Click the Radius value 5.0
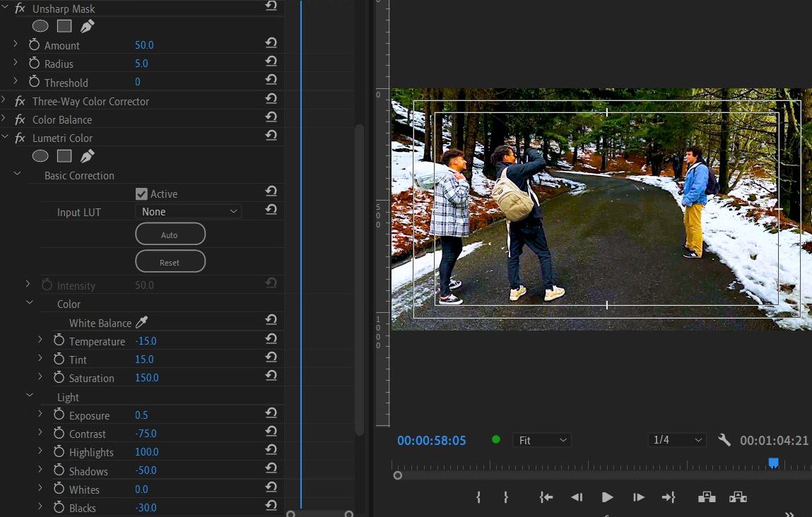 click(x=141, y=63)
